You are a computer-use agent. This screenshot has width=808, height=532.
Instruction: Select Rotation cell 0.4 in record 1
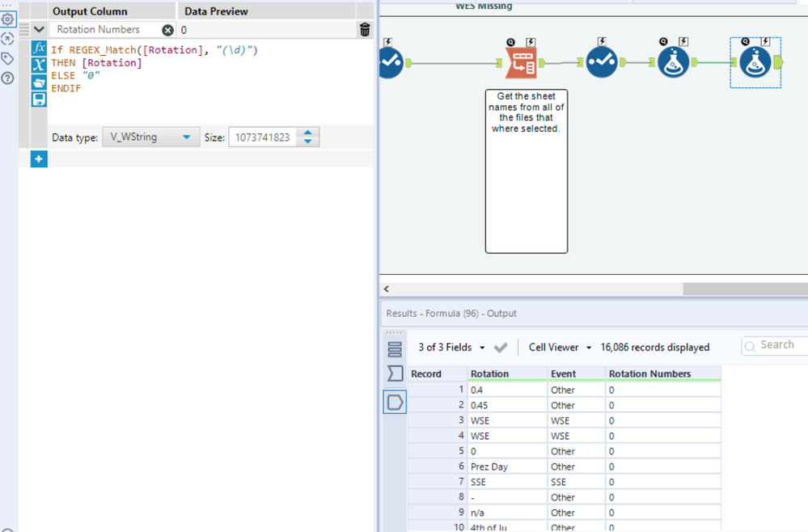[508, 390]
